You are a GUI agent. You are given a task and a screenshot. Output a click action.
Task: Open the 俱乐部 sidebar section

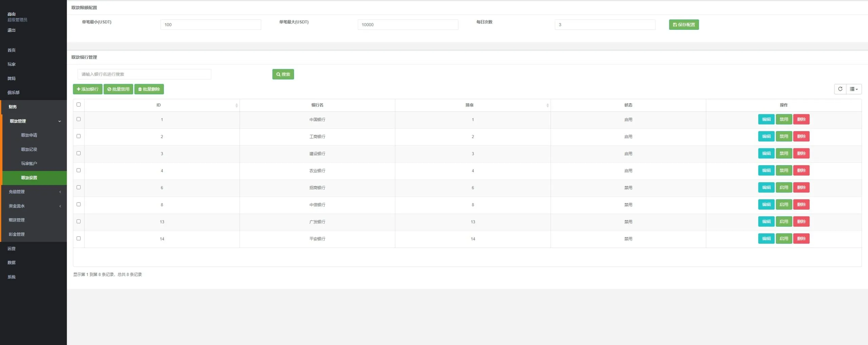tap(14, 93)
